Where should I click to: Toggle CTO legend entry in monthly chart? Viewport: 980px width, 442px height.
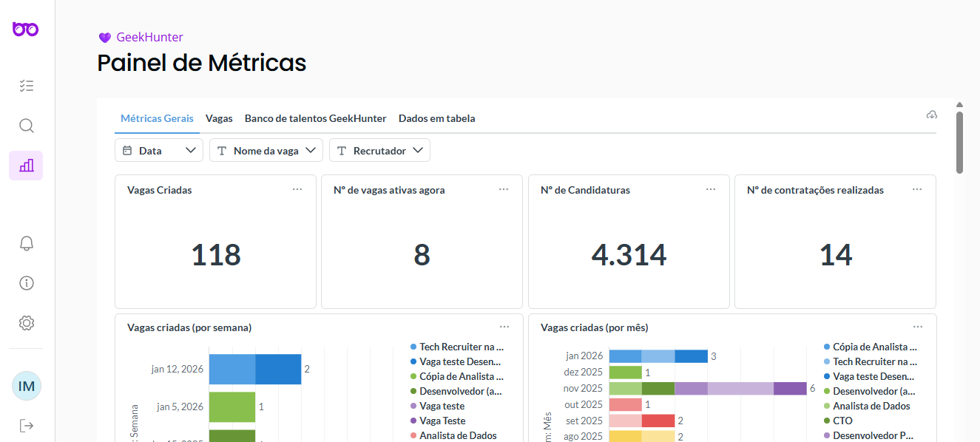(842, 421)
